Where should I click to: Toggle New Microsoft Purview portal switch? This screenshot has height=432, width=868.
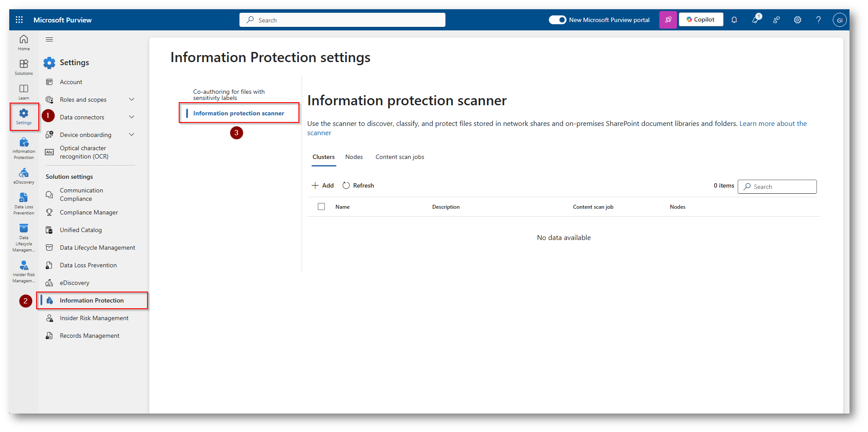[x=557, y=20]
